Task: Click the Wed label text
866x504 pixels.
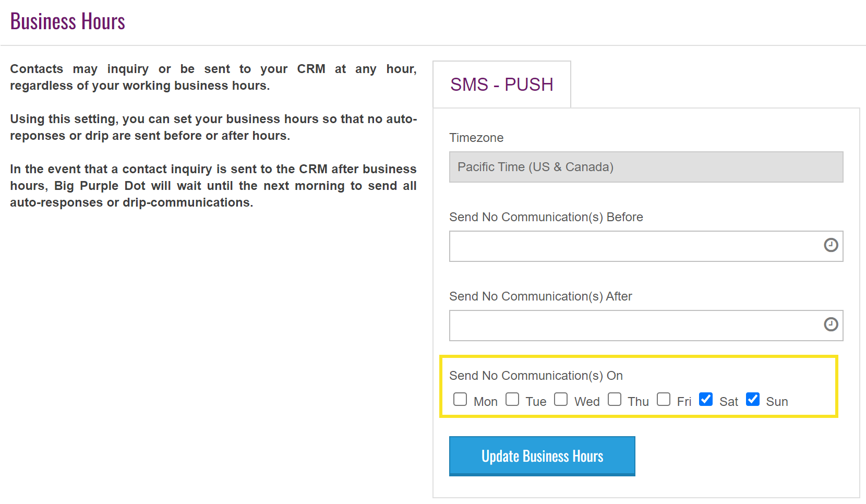Action: (x=587, y=402)
